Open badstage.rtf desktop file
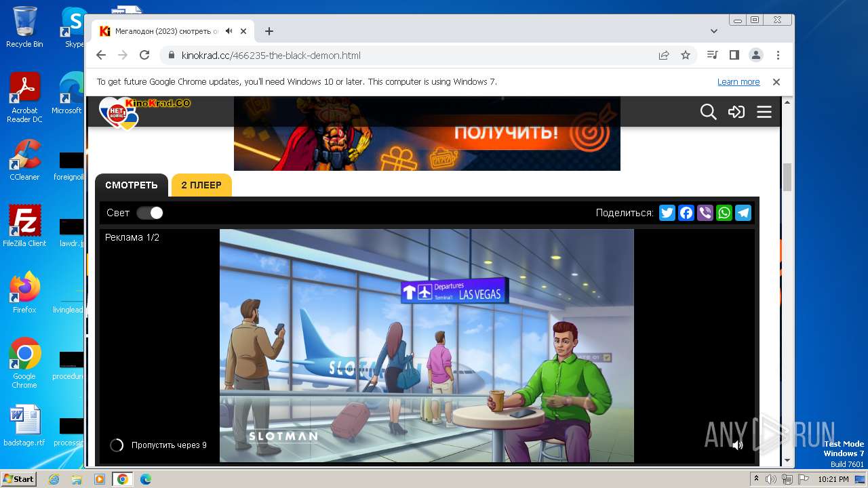The height and width of the screenshot is (488, 868). point(24,426)
